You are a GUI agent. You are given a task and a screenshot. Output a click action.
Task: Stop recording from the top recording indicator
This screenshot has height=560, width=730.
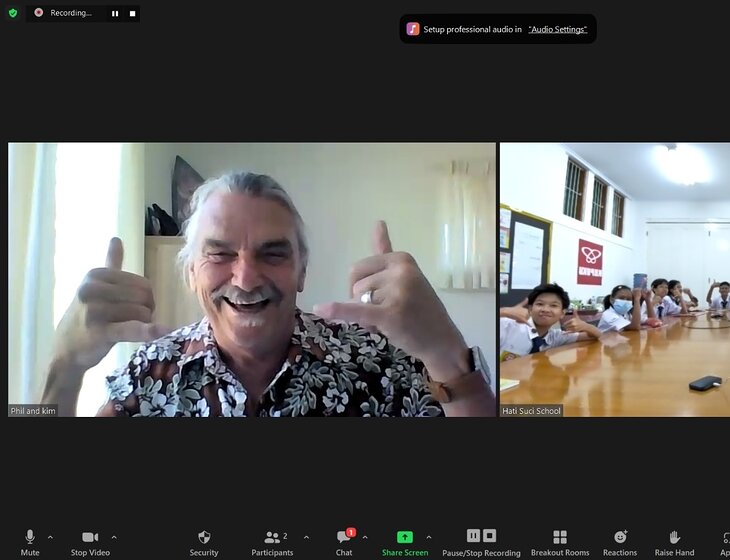[132, 13]
